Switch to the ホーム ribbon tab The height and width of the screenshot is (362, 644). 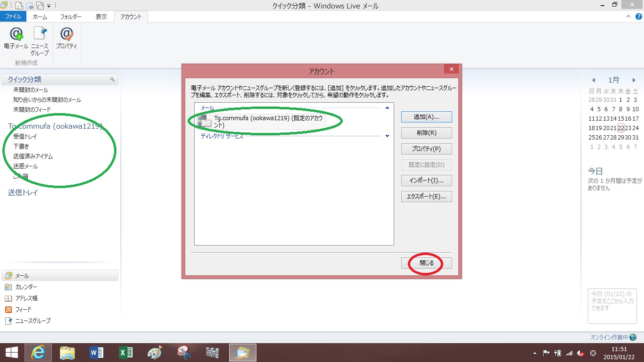40,16
